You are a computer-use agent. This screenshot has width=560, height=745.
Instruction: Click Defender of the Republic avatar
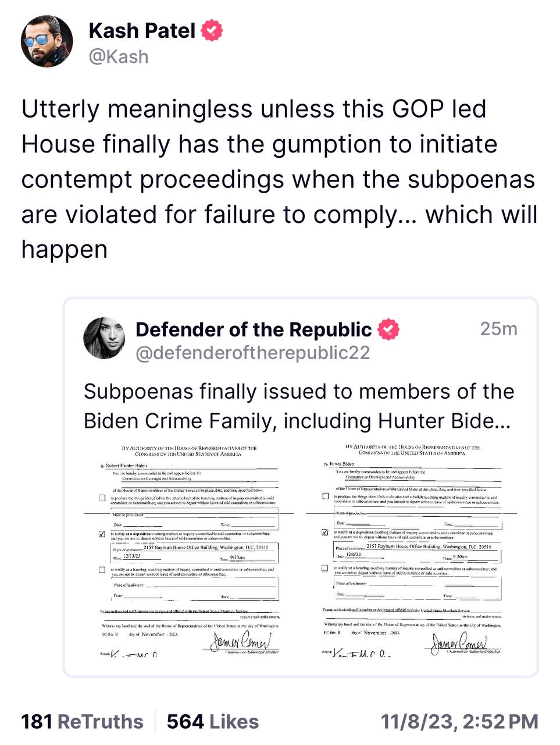click(x=105, y=338)
